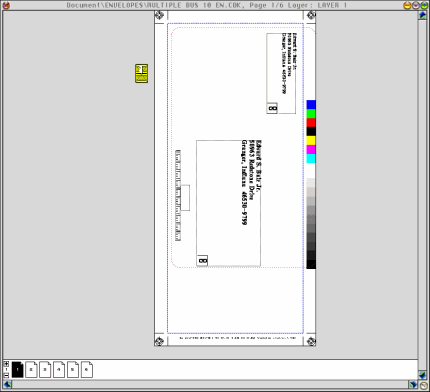
Task: Go to page 3 in page navigator
Action: (x=45, y=369)
